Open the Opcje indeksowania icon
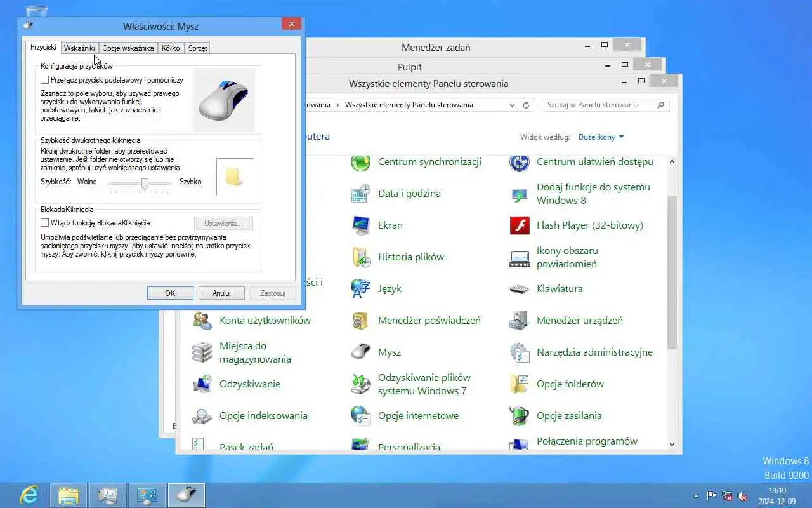 pos(202,416)
